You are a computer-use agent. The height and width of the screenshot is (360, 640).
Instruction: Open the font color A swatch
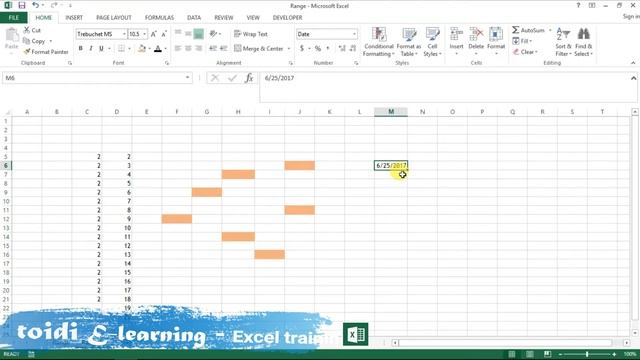click(158, 49)
